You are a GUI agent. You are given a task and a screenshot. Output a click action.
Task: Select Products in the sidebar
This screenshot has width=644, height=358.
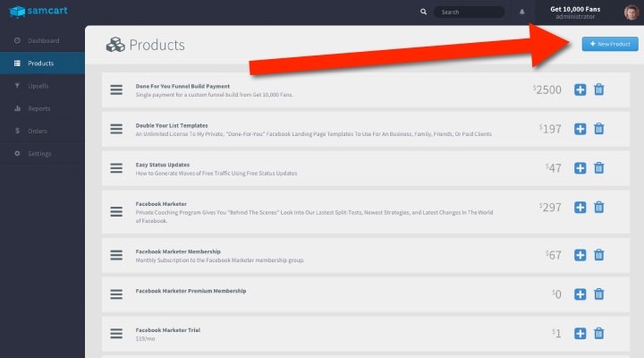(x=42, y=64)
